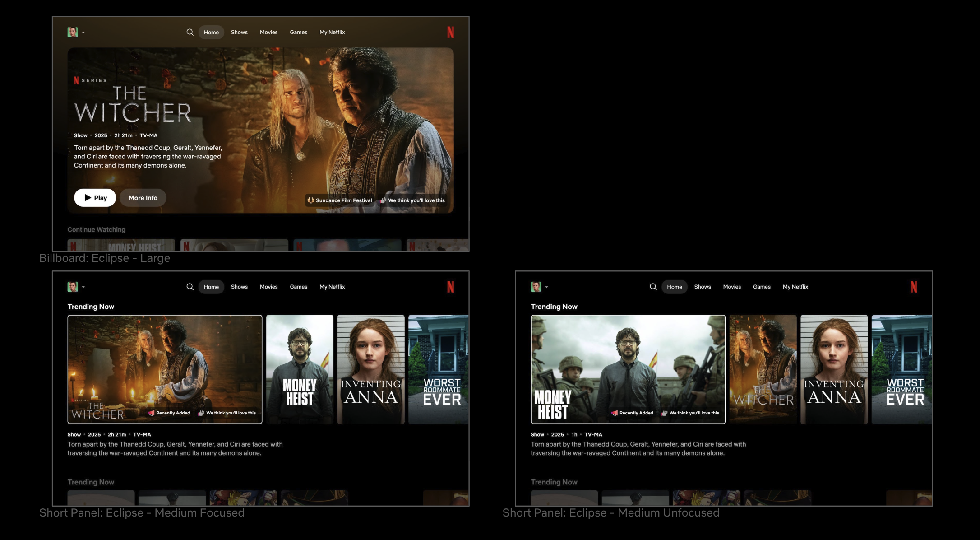Open Inventing Anna poster in Medium Unfocused panel
980x540 pixels.
click(834, 369)
